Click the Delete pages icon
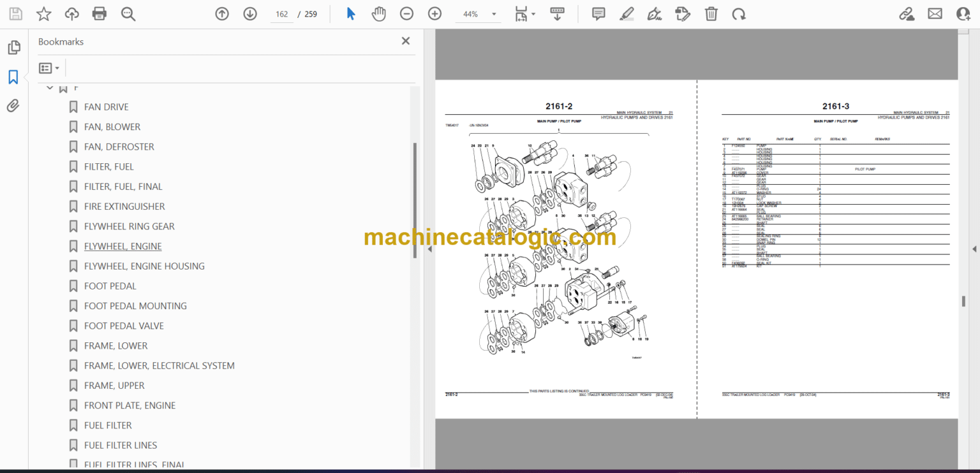Screen dimensions: 980x473 tap(711, 13)
